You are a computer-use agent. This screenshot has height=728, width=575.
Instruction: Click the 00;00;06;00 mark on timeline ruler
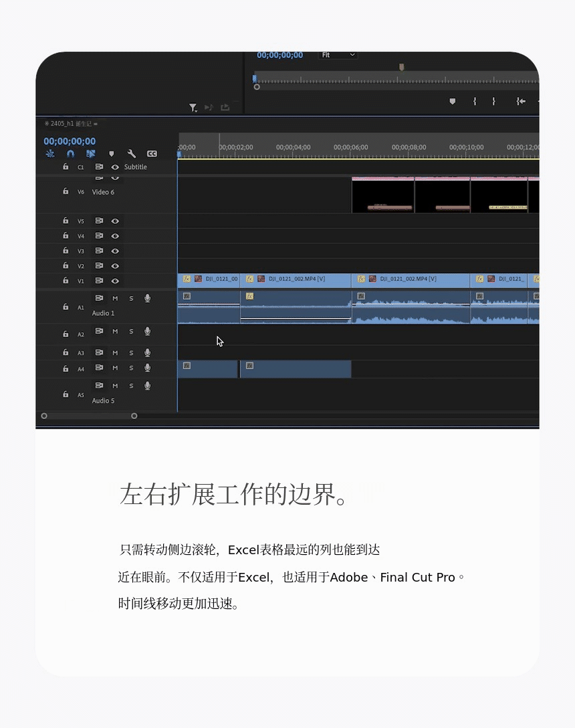click(x=351, y=147)
